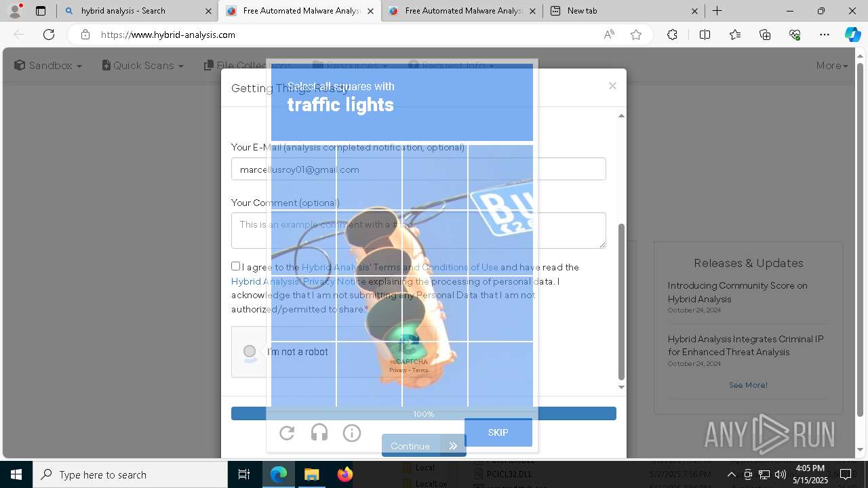Open the Privacy Notice link in dialog

pos(298,281)
